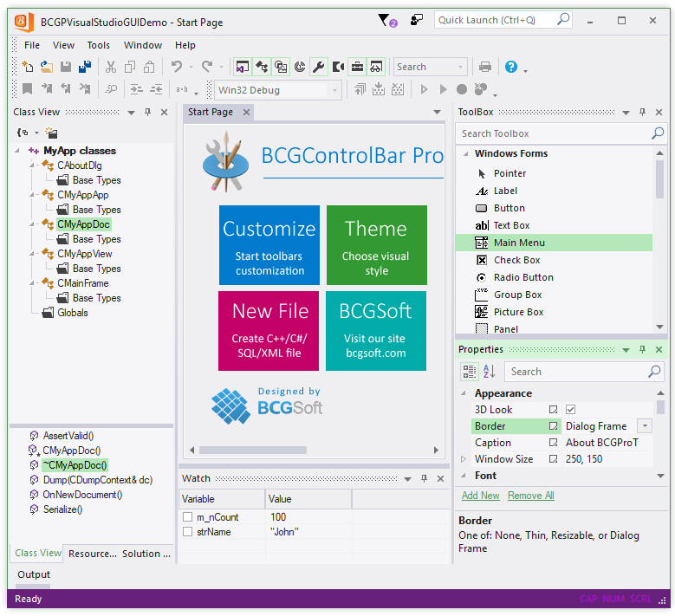This screenshot has width=675, height=616.
Task: Click the Redo arrow icon
Action: click(x=207, y=67)
